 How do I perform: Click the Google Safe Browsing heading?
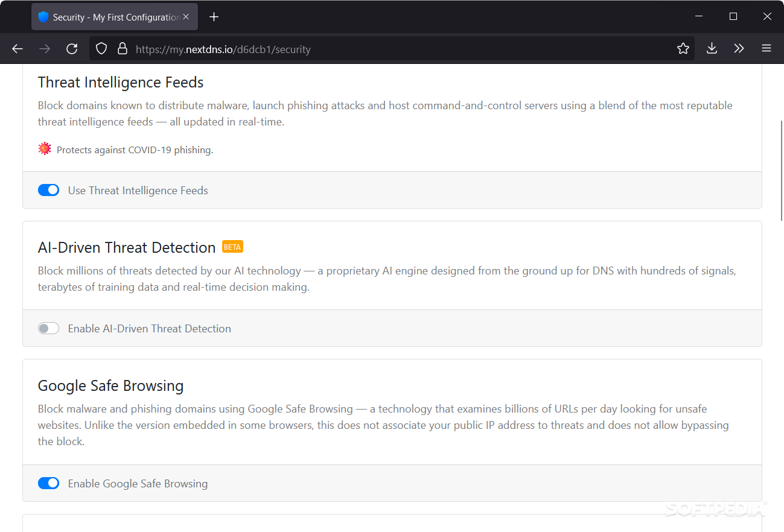(111, 386)
